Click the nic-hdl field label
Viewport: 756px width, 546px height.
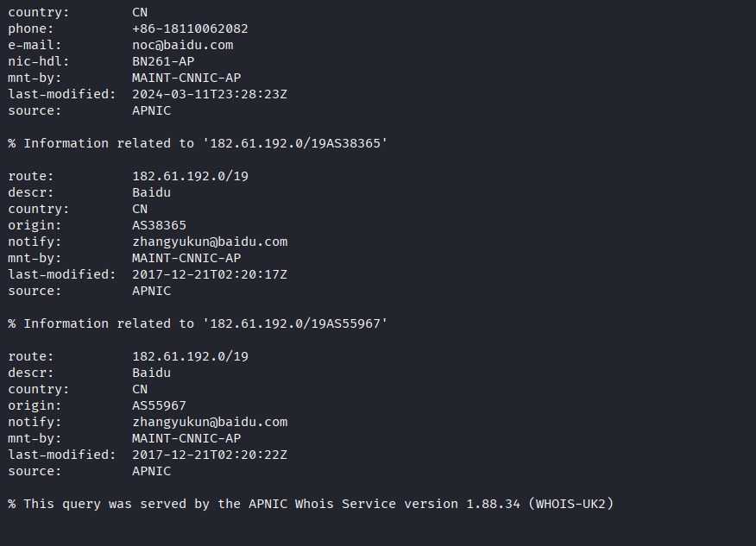[39, 61]
